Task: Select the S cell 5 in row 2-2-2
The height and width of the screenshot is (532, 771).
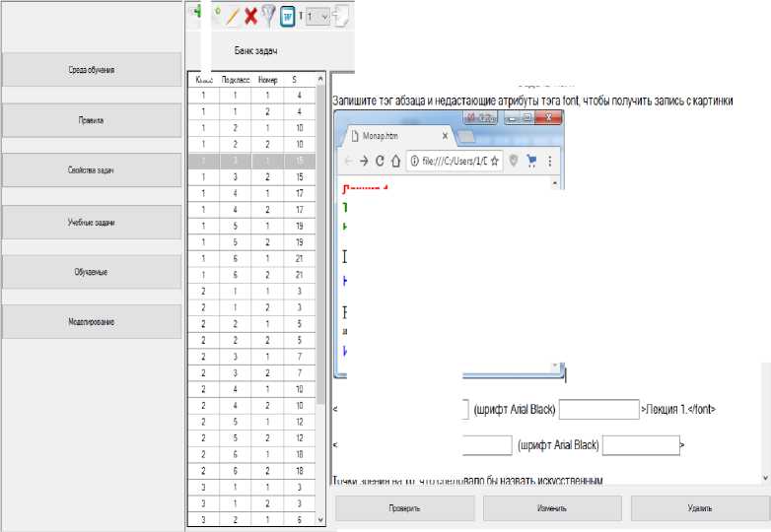Action: coord(300,340)
